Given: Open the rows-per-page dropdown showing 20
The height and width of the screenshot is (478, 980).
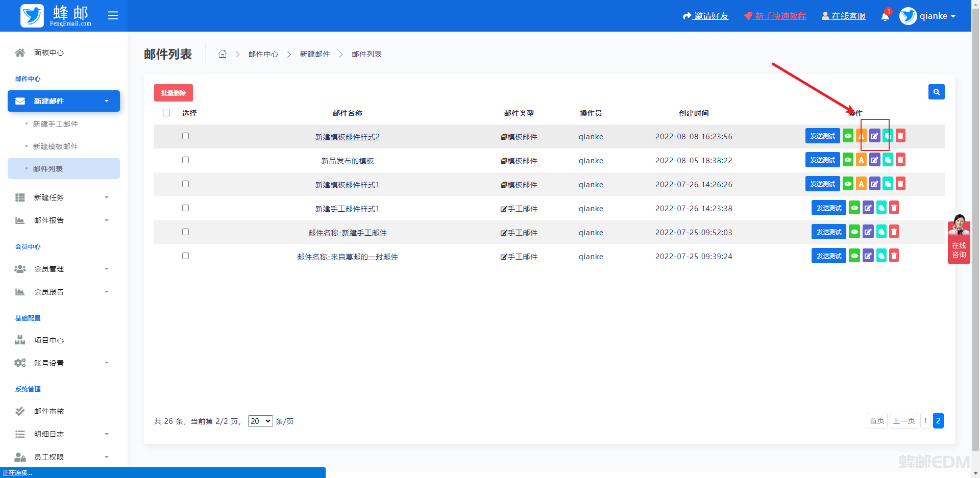Looking at the screenshot, I should coord(260,421).
